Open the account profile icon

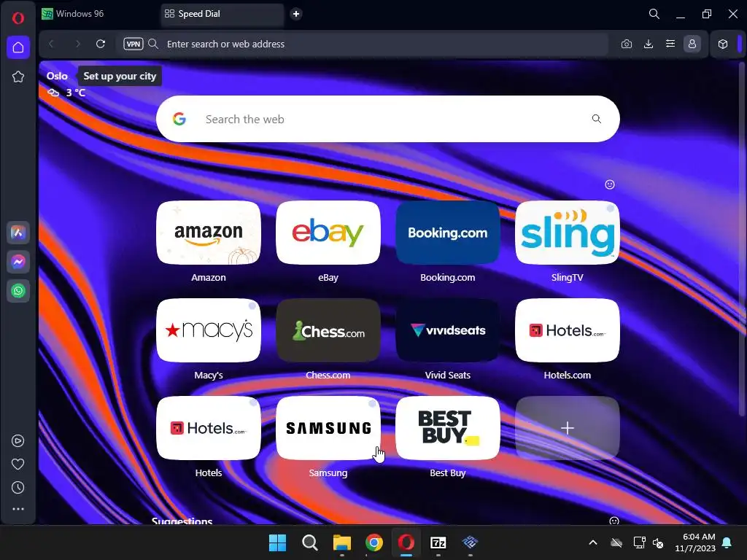click(692, 44)
